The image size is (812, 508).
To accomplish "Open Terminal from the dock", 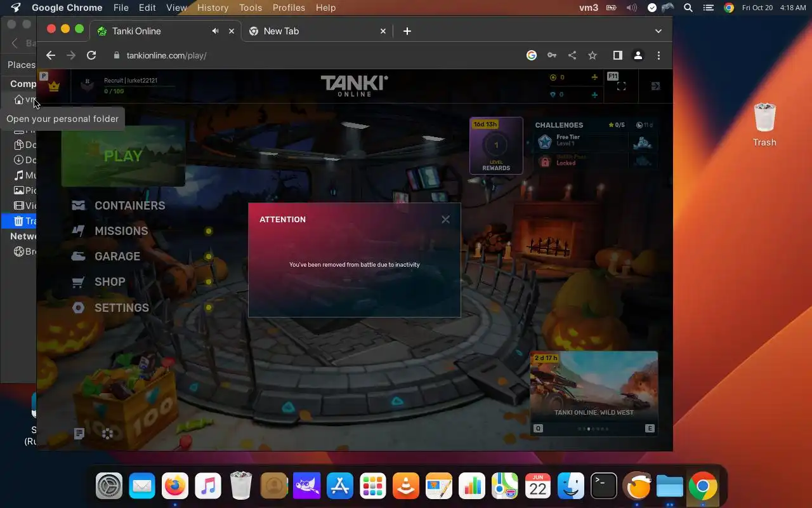I will (x=604, y=487).
